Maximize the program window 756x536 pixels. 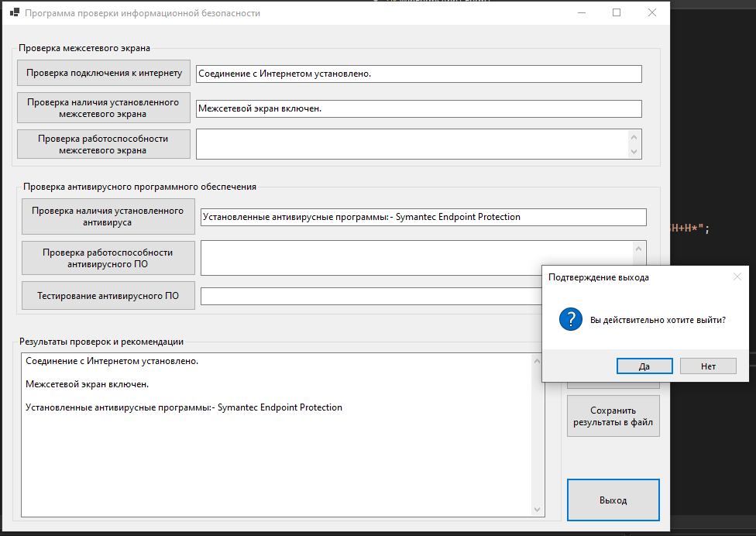click(x=617, y=12)
